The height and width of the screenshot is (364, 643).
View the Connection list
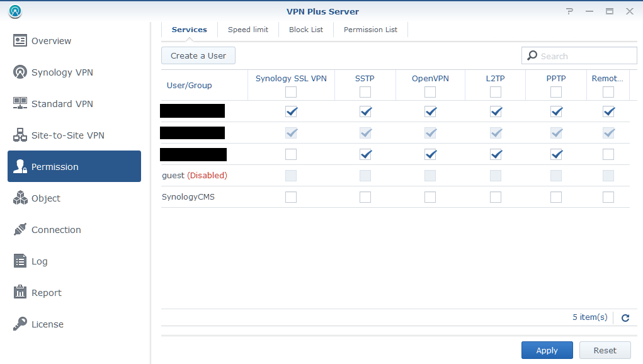[x=55, y=229]
